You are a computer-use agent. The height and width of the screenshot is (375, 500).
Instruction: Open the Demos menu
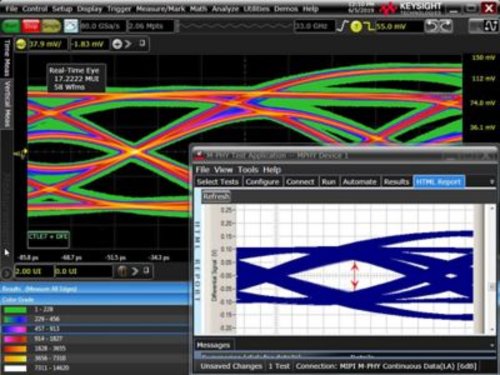click(x=286, y=9)
